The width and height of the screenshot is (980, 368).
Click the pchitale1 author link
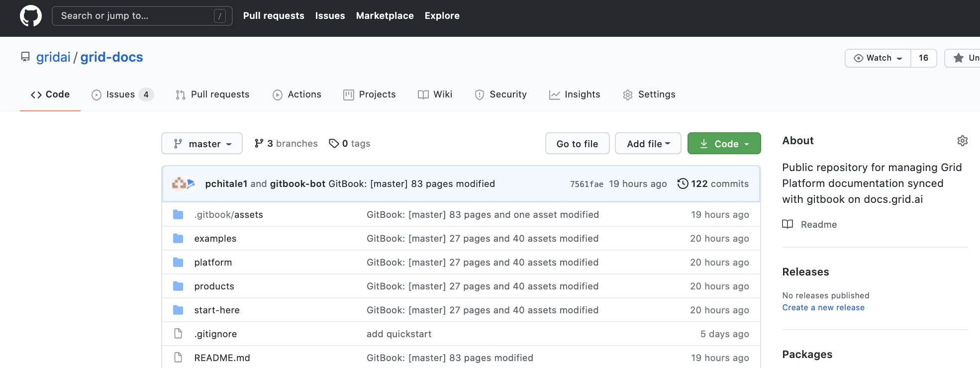[x=226, y=184]
